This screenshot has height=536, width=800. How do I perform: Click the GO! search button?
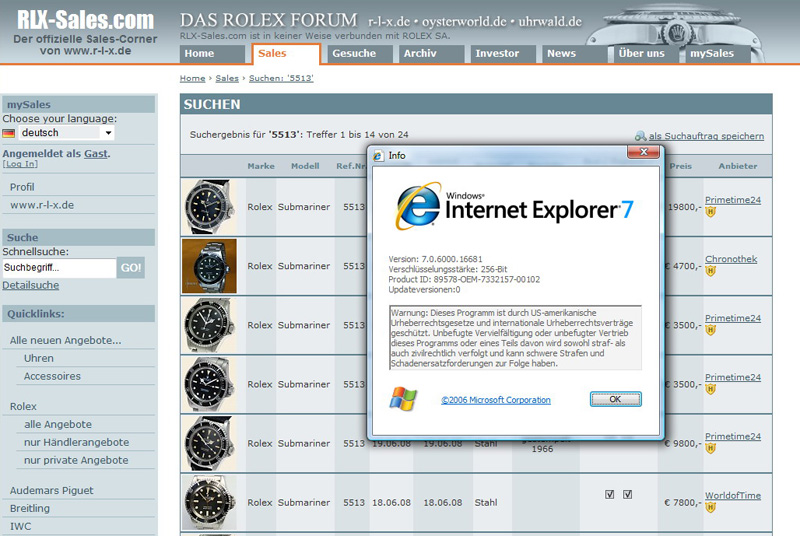131,268
